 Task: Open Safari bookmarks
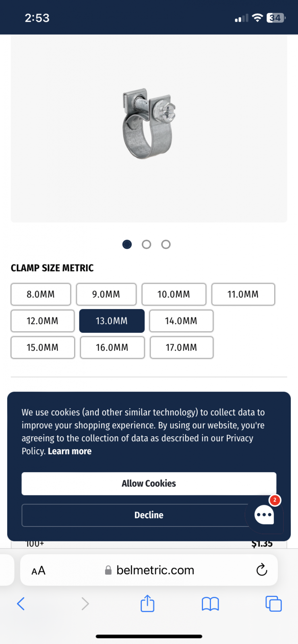pyautogui.click(x=210, y=603)
